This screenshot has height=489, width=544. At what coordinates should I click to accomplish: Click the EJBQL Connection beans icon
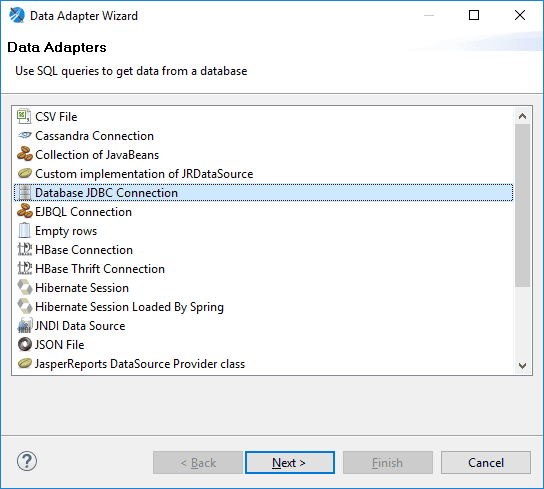click(x=25, y=211)
